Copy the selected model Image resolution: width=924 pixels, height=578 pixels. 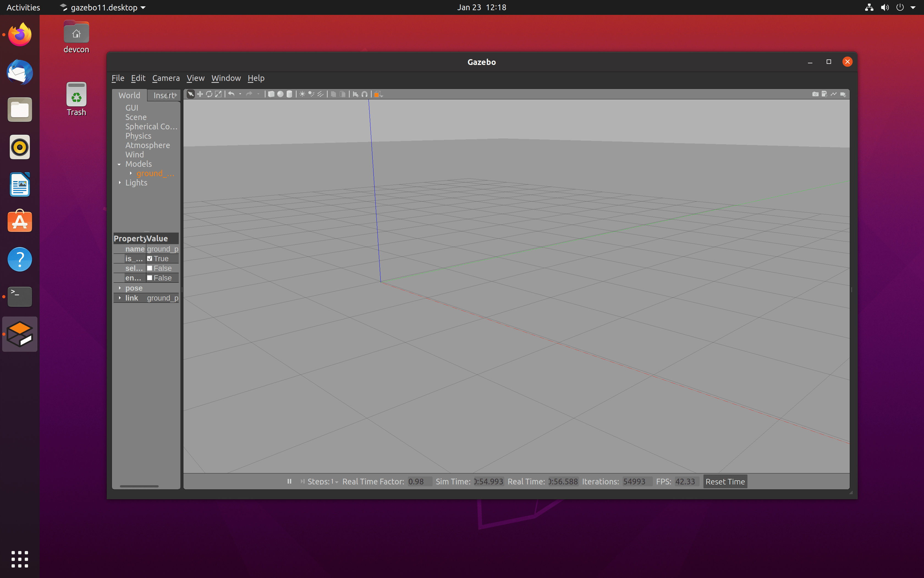point(333,94)
